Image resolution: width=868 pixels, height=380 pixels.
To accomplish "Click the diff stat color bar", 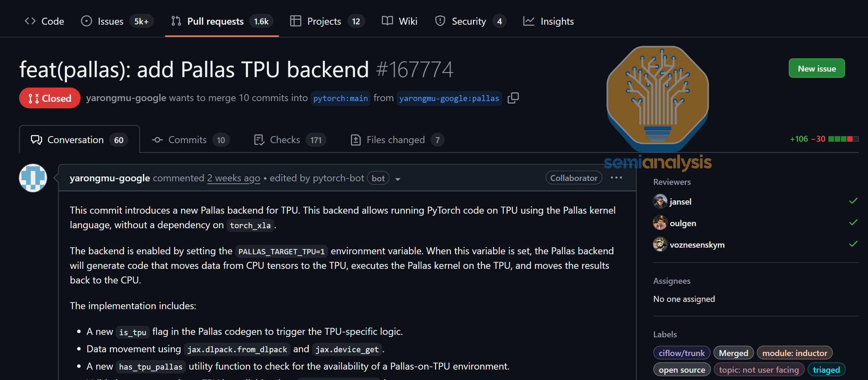I will [x=843, y=139].
